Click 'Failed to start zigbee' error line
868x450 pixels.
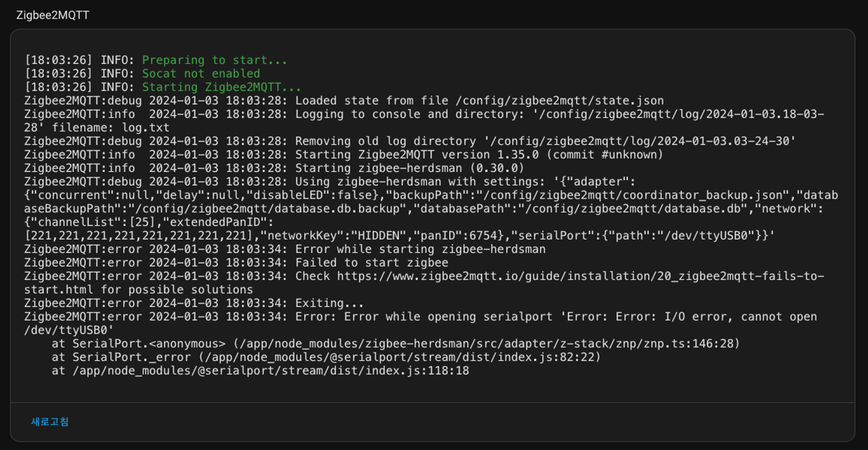[x=236, y=262]
